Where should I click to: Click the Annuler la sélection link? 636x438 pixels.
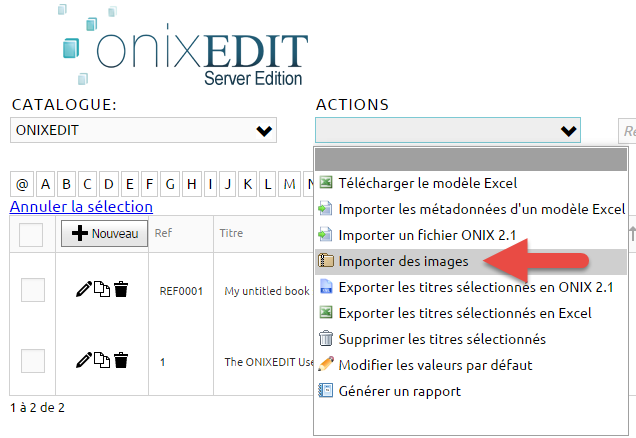tap(81, 207)
